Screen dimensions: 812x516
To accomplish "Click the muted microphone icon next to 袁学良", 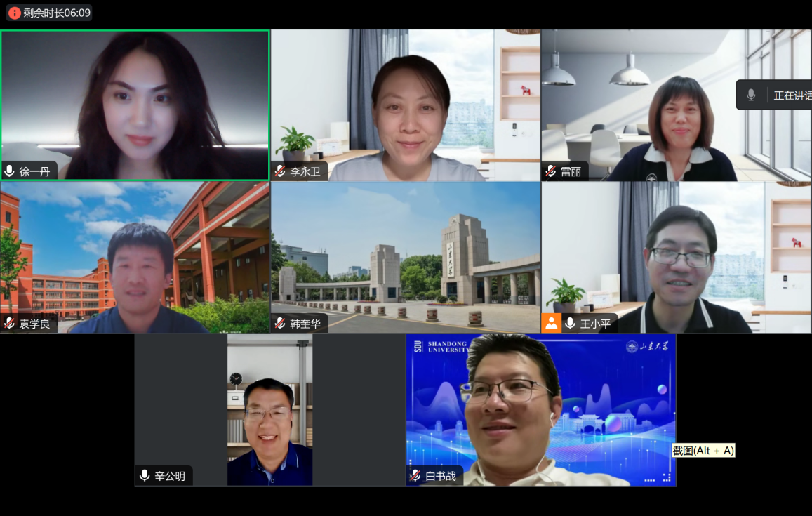I will (x=9, y=324).
